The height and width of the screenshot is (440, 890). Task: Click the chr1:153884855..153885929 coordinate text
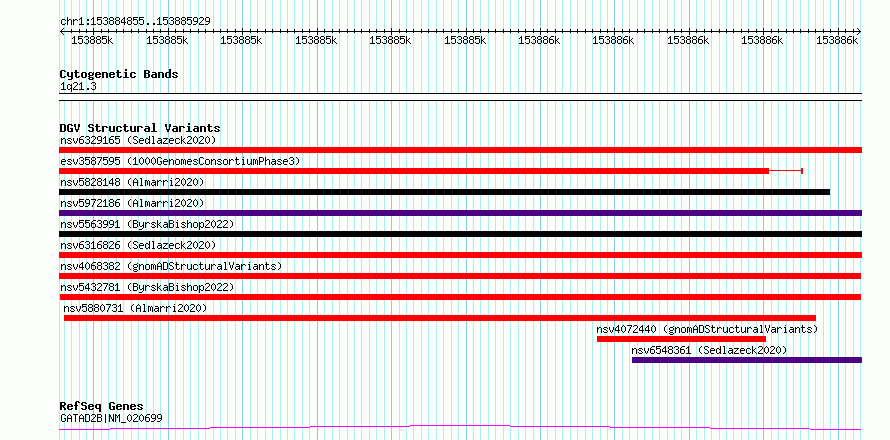(x=135, y=21)
